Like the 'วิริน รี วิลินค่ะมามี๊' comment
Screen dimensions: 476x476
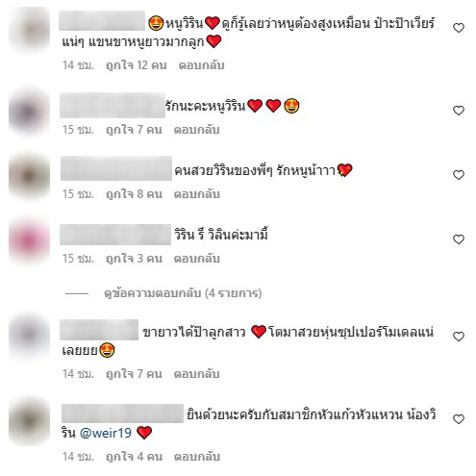point(459,239)
